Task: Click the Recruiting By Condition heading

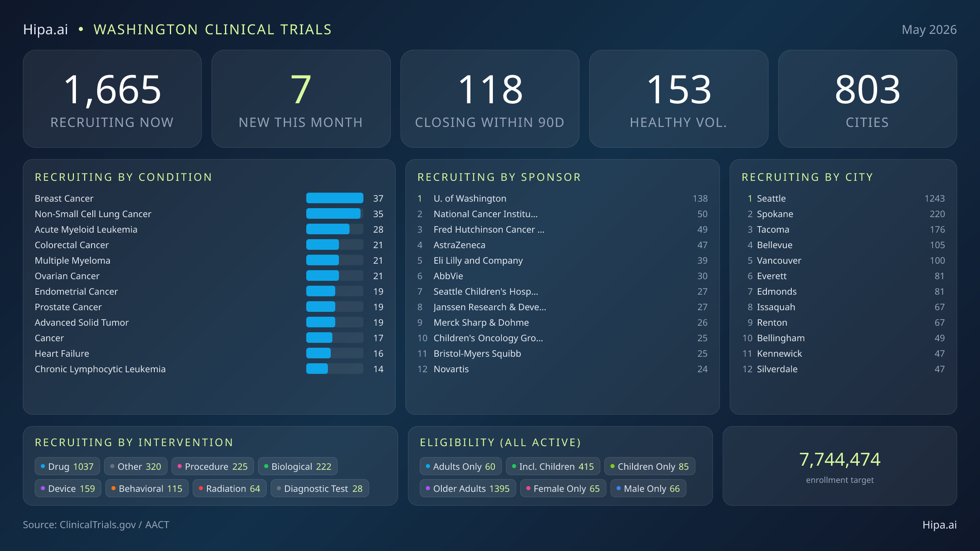Action: pyautogui.click(x=123, y=177)
